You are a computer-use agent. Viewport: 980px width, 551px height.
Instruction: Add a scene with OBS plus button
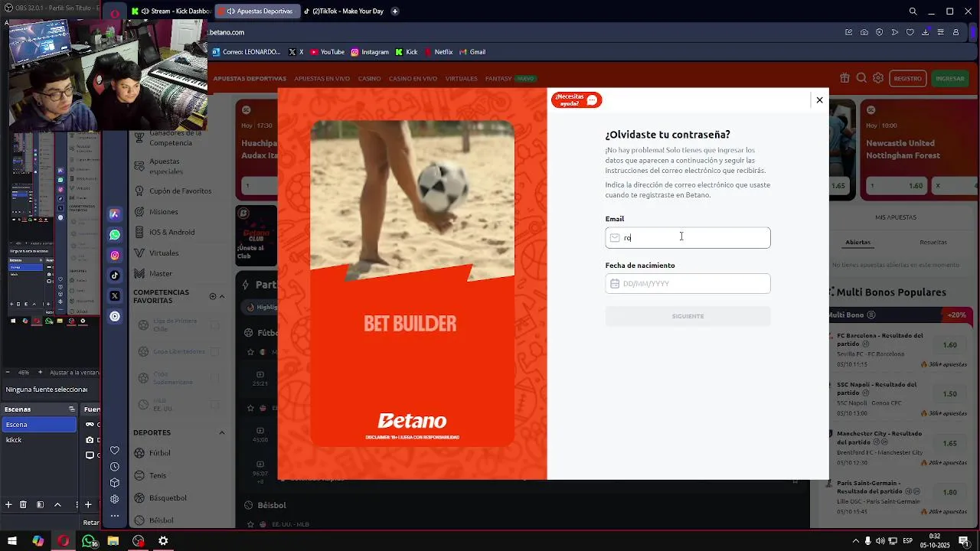point(8,504)
